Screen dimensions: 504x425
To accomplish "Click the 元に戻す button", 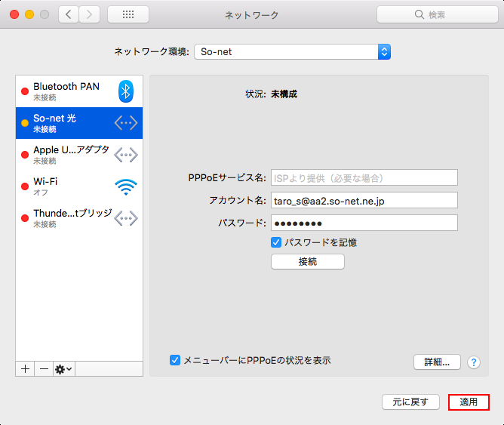I will [x=410, y=402].
